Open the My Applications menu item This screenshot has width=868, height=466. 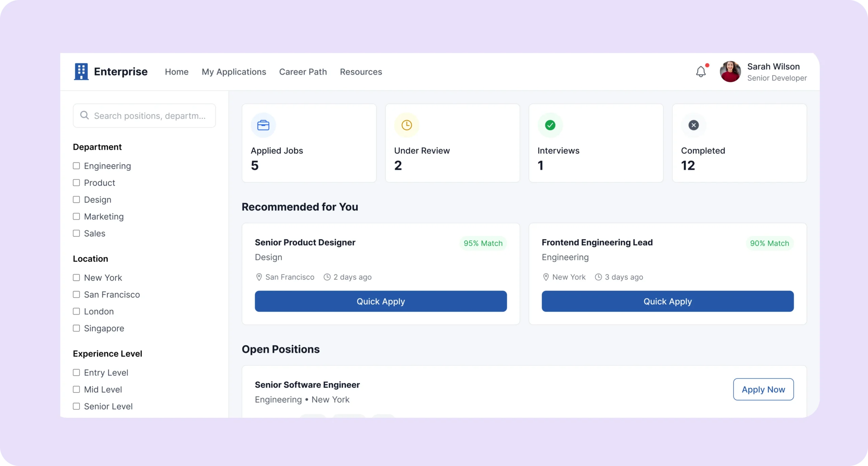point(234,72)
